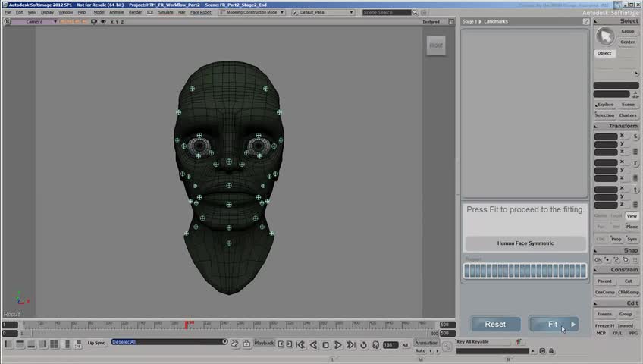Viewport: 643px width, 364px height.
Task: Toggle Snap ON button
Action: [x=598, y=260]
